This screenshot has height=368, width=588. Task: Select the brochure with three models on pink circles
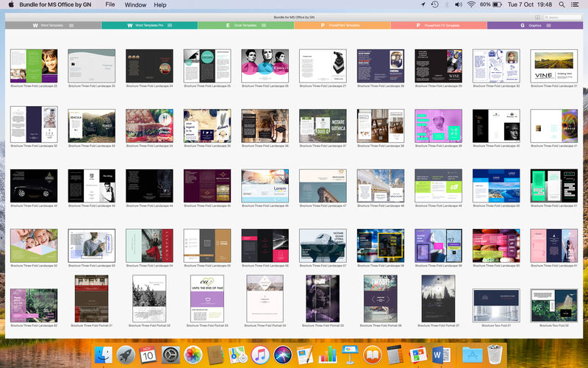(265, 66)
